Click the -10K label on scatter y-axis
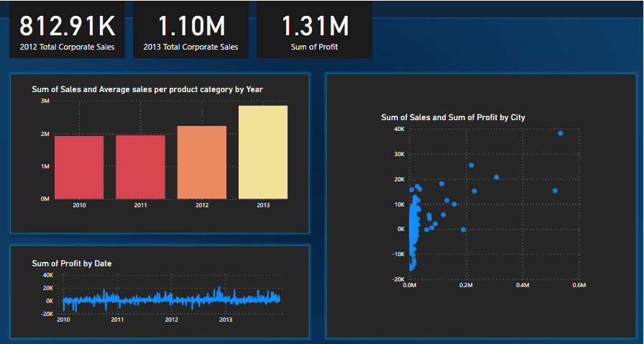The image size is (644, 344). (399, 254)
